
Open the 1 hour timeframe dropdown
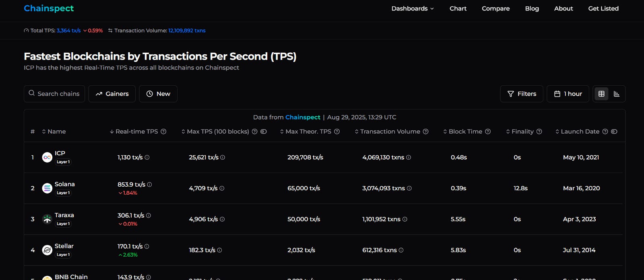(x=568, y=94)
